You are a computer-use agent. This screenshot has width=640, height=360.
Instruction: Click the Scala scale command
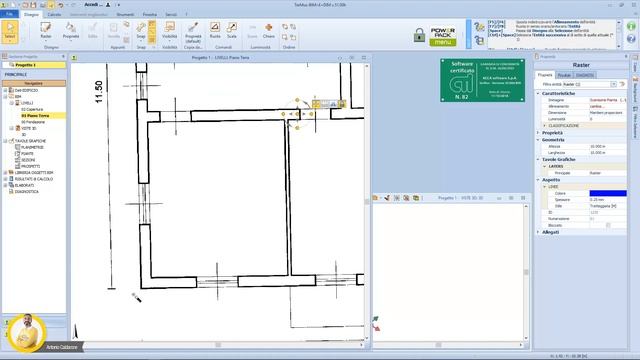coord(232,31)
